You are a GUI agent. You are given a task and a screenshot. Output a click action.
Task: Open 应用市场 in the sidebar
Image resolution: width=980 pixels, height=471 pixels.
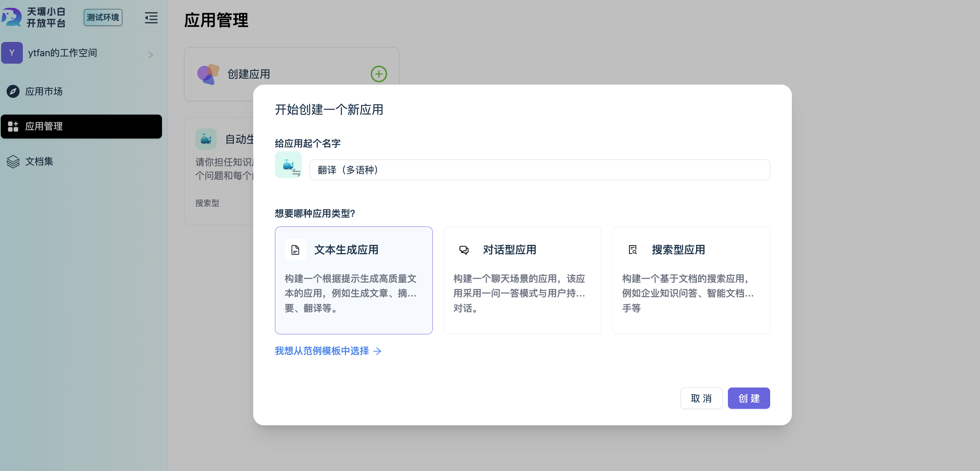click(x=81, y=91)
